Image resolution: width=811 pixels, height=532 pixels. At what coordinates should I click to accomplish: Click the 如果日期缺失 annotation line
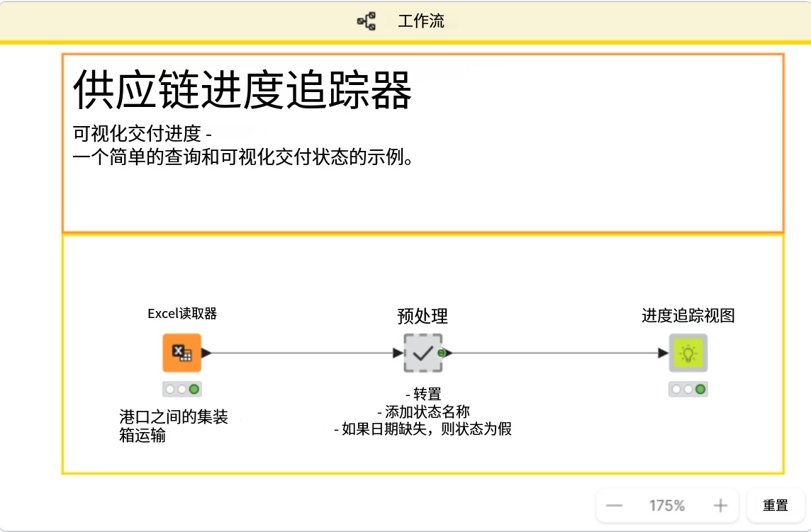pos(423,429)
